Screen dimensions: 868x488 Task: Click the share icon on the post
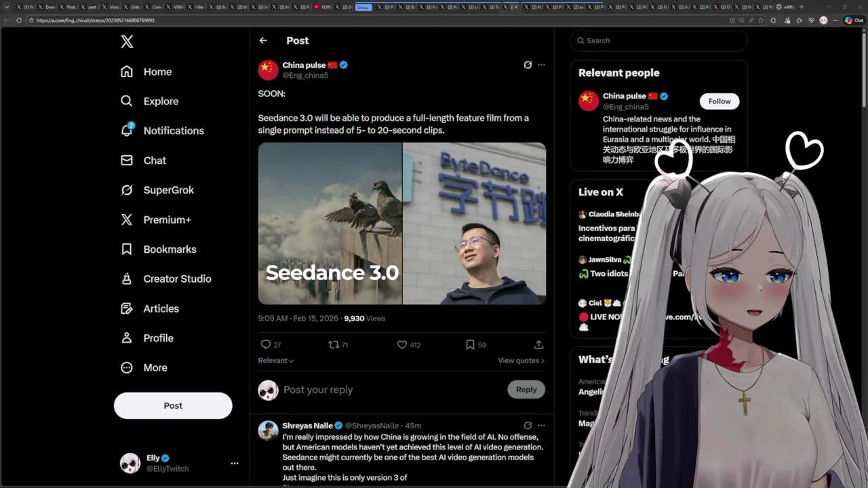[538, 344]
